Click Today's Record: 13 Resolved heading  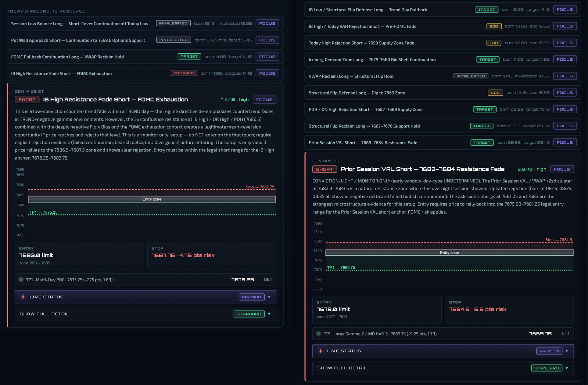click(x=46, y=11)
